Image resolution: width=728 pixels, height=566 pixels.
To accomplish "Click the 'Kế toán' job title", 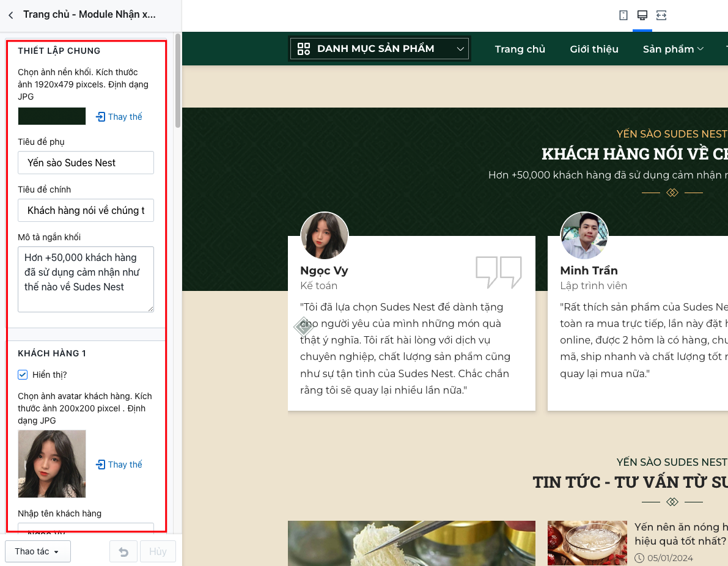I will click(x=318, y=285).
